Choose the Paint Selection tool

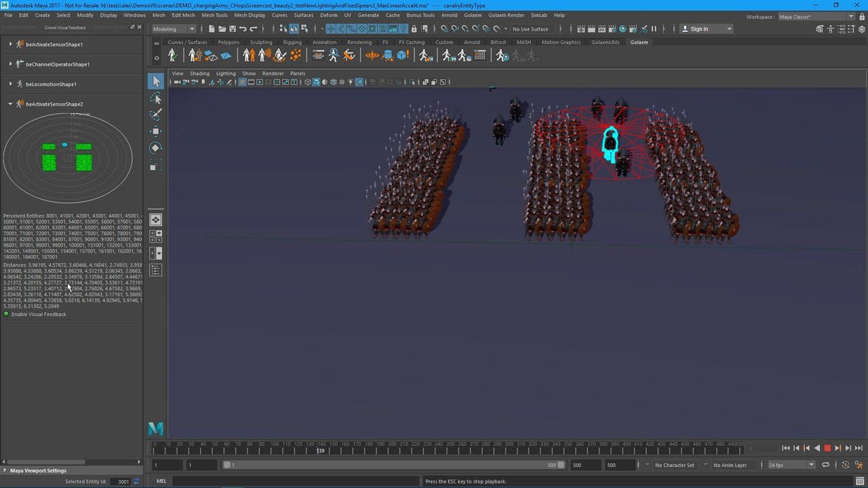point(155,115)
